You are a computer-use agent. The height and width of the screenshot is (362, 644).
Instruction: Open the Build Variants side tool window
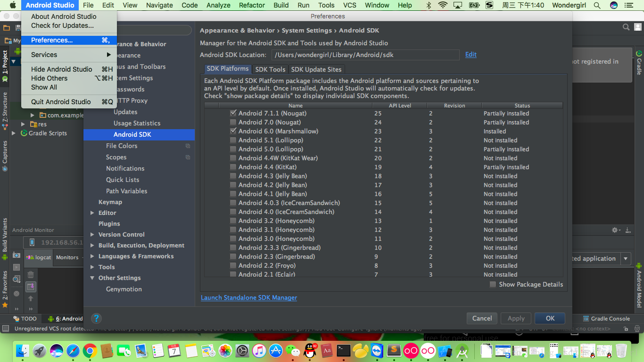[x=5, y=238]
